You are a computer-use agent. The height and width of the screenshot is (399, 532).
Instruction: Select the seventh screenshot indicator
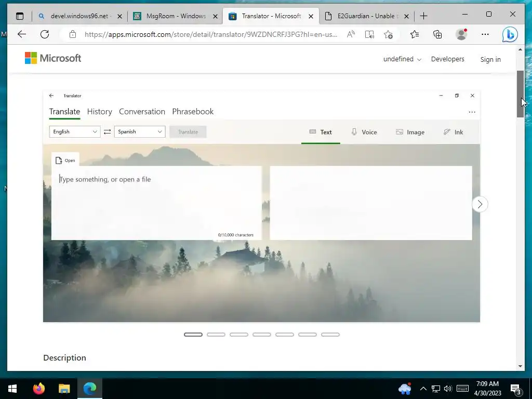click(x=330, y=335)
